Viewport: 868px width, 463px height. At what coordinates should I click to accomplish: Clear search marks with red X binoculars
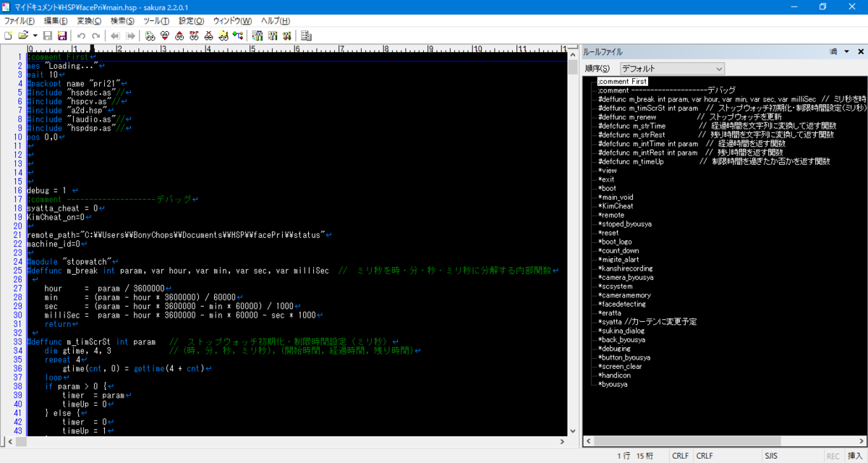209,35
